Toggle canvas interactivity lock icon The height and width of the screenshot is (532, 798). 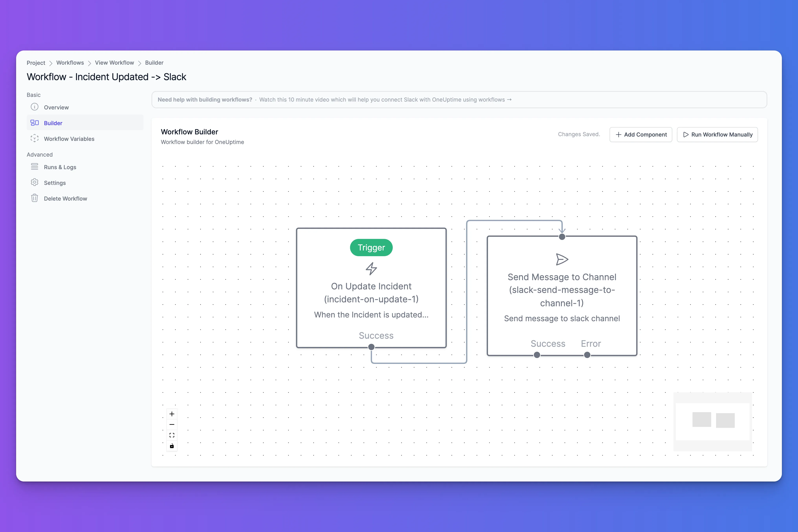coord(172,446)
